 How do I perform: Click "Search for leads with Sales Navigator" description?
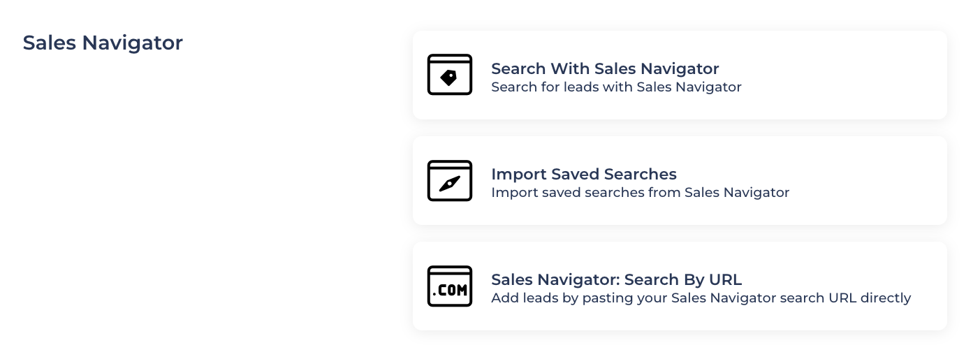coord(616,87)
